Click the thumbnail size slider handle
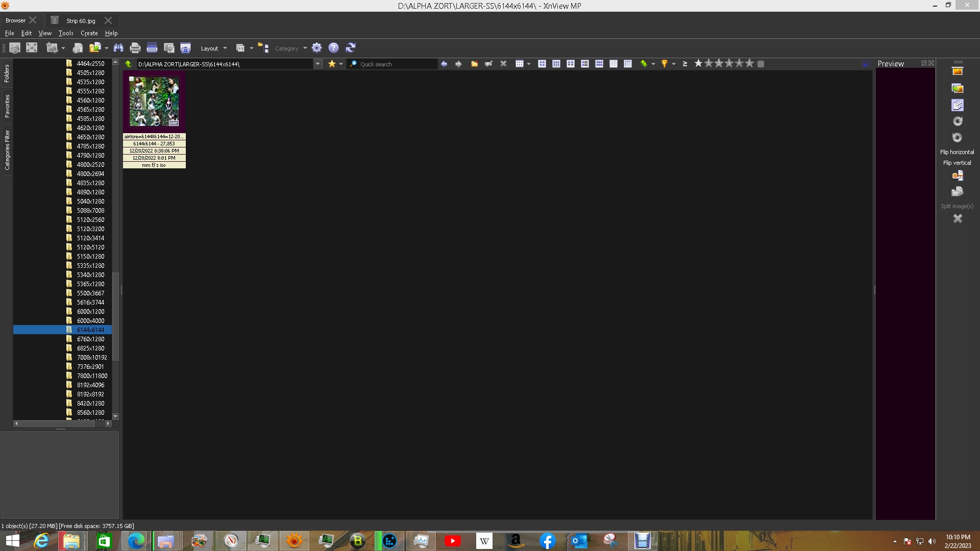980x551 pixels. 761,64
